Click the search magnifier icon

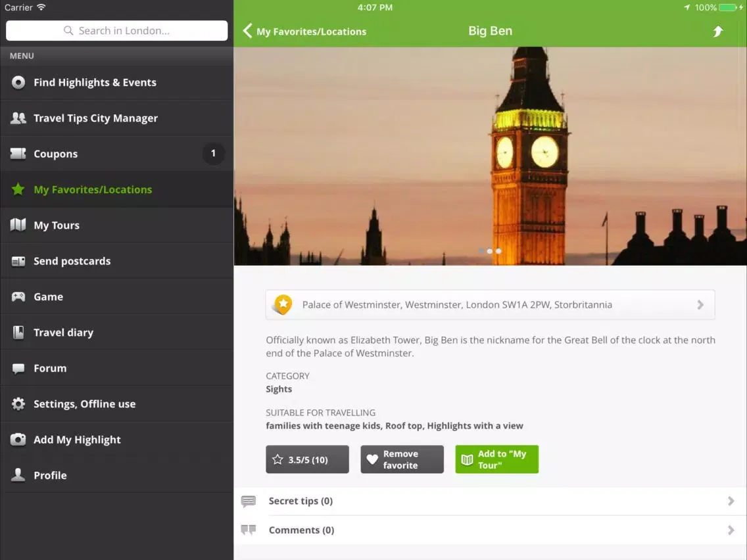(x=68, y=30)
